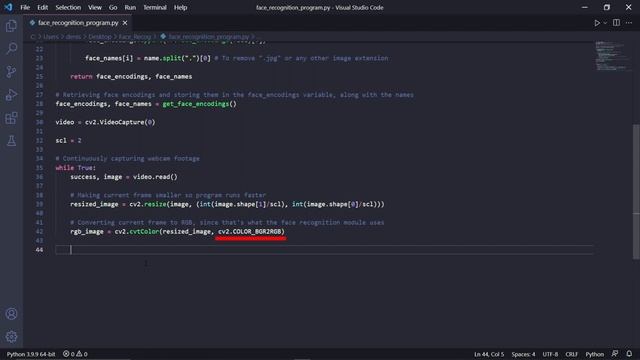Screen dimensions: 640x360
Task: Minimize the VS Code window
Action: click(x=584, y=7)
